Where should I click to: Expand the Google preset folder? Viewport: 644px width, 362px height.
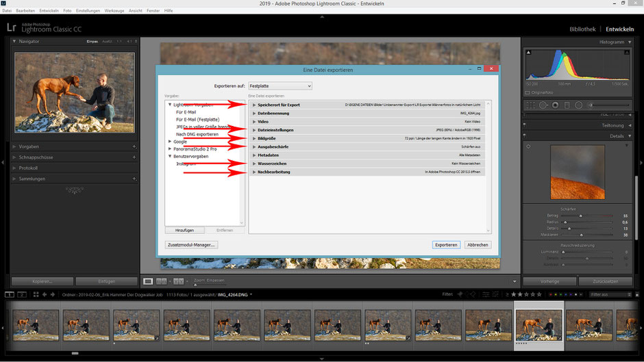[170, 141]
